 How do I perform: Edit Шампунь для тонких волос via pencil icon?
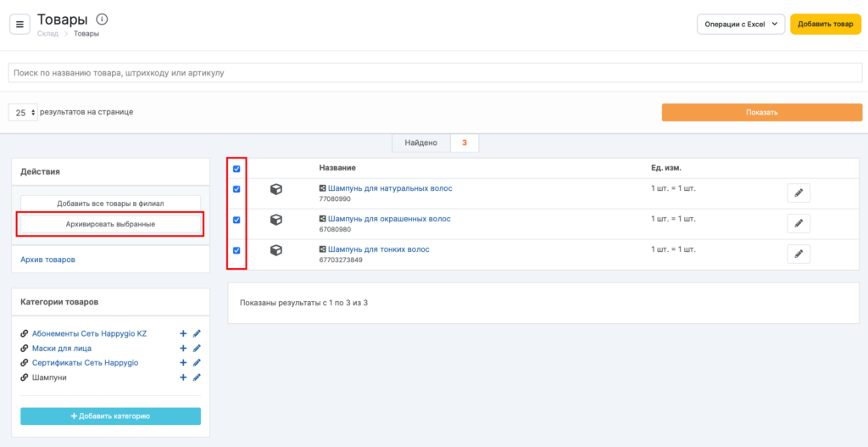(x=798, y=254)
